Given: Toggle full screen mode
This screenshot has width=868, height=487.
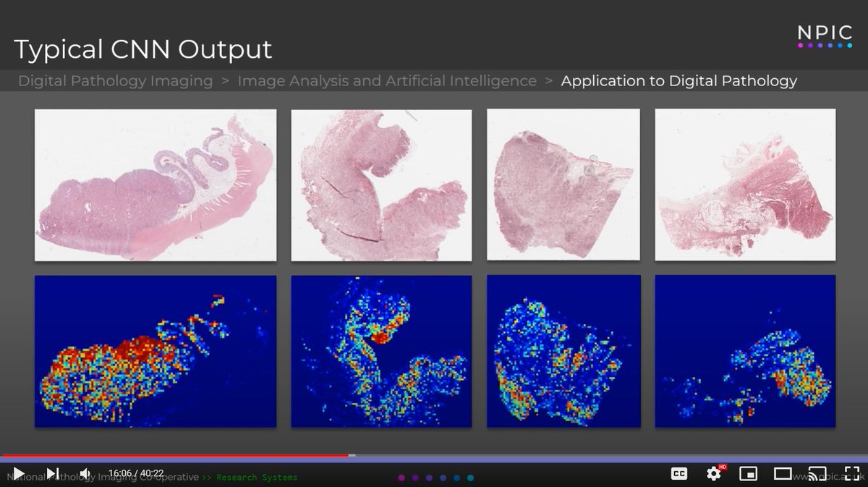Looking at the screenshot, I should pos(851,473).
